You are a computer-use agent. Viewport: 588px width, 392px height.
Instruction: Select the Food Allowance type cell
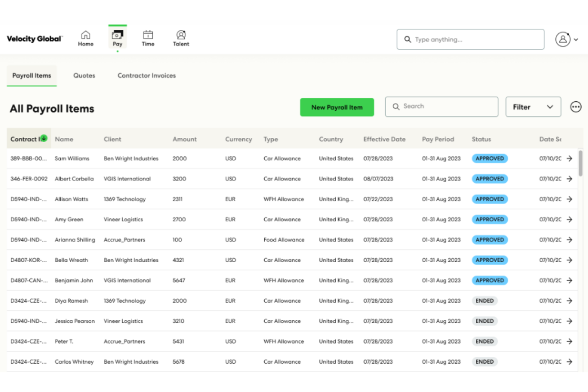point(284,240)
